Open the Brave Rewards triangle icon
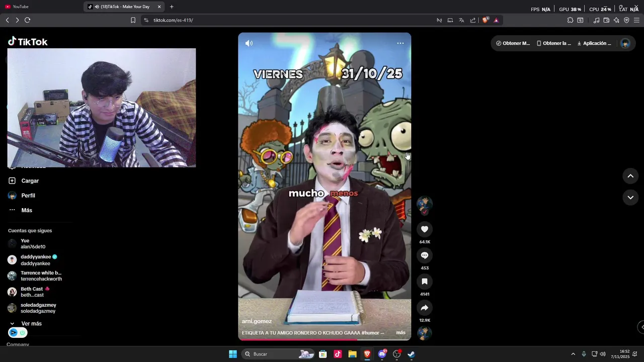The height and width of the screenshot is (362, 644). [x=496, y=20]
